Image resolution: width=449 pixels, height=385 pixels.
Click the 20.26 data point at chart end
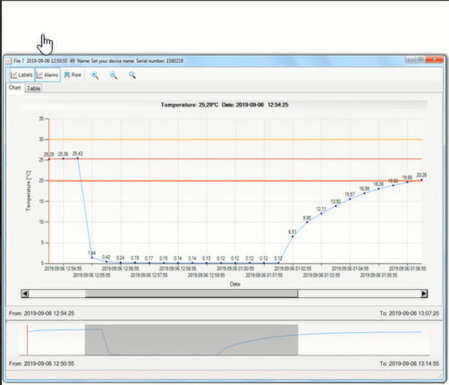tap(422, 180)
